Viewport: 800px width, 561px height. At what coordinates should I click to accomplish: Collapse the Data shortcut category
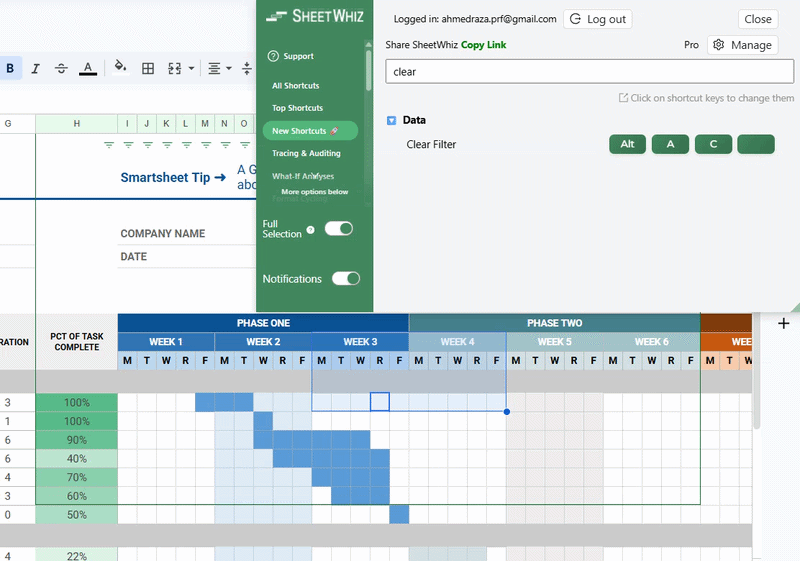(391, 120)
